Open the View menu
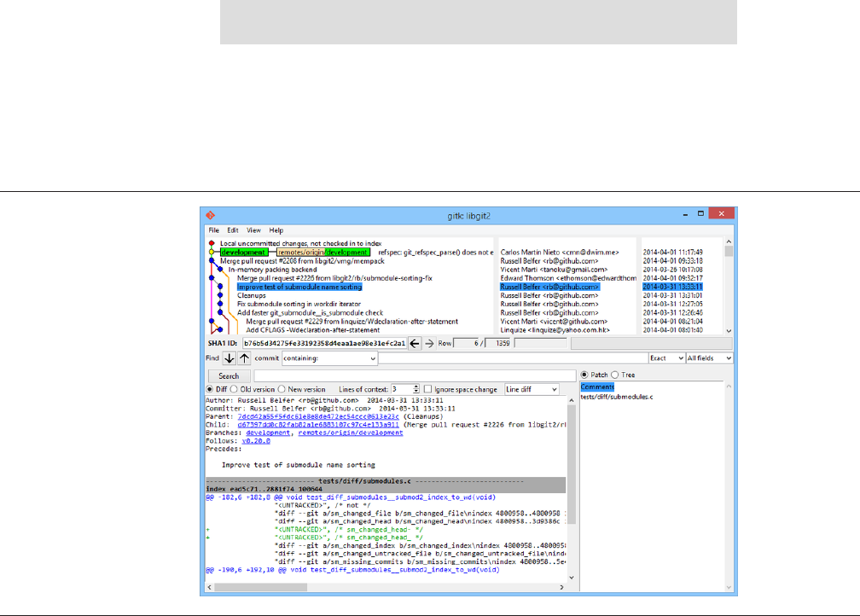This screenshot has width=860, height=616. 253,230
